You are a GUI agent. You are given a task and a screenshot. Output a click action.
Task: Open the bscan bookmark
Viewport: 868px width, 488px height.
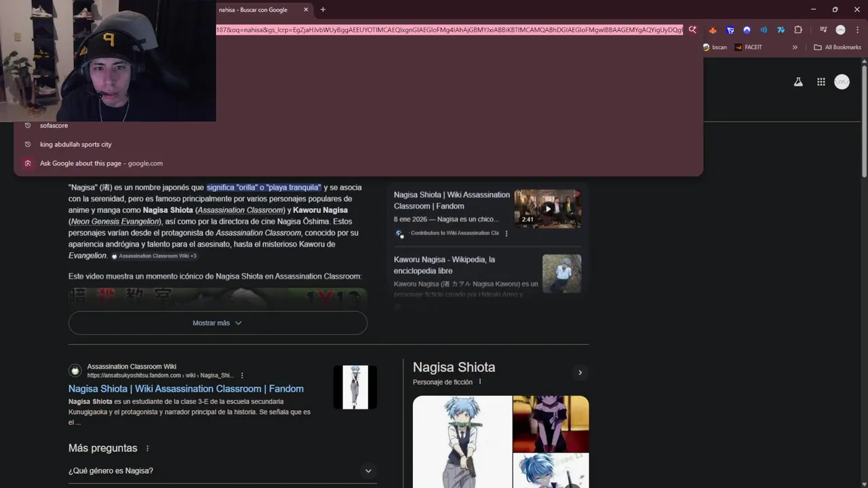pos(715,47)
